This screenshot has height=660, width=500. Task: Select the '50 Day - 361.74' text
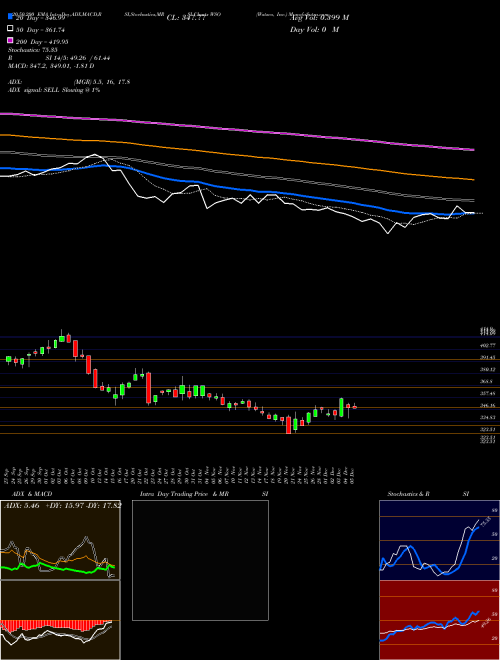(x=40, y=29)
